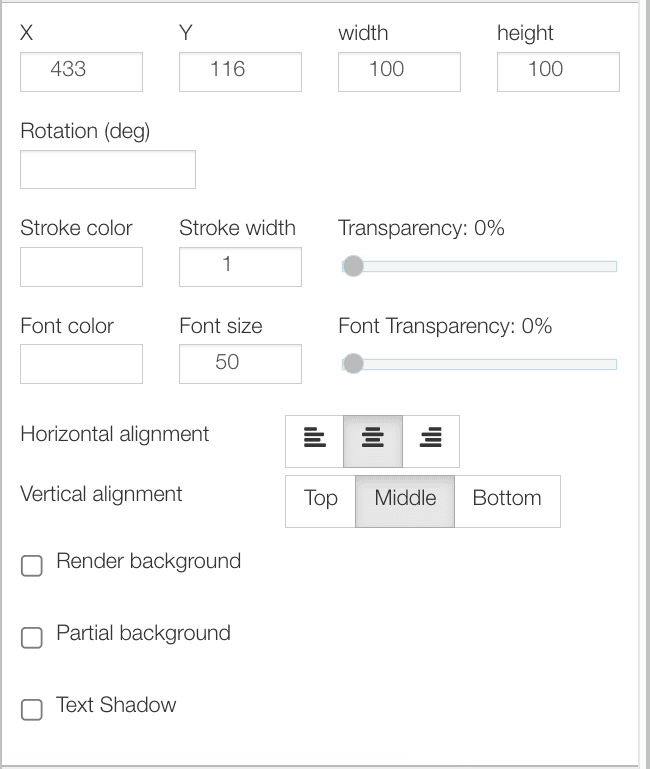Click the Stroke width input field
This screenshot has height=769, width=650.
point(240,267)
